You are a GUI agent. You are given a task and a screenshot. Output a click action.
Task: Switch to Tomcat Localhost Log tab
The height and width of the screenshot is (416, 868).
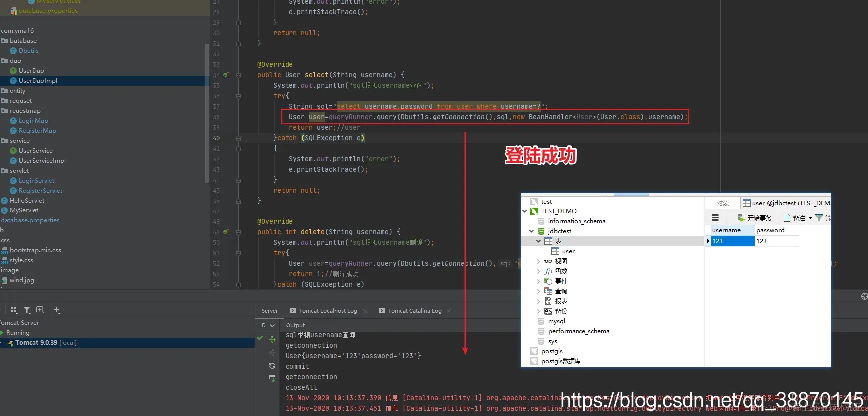(328, 311)
